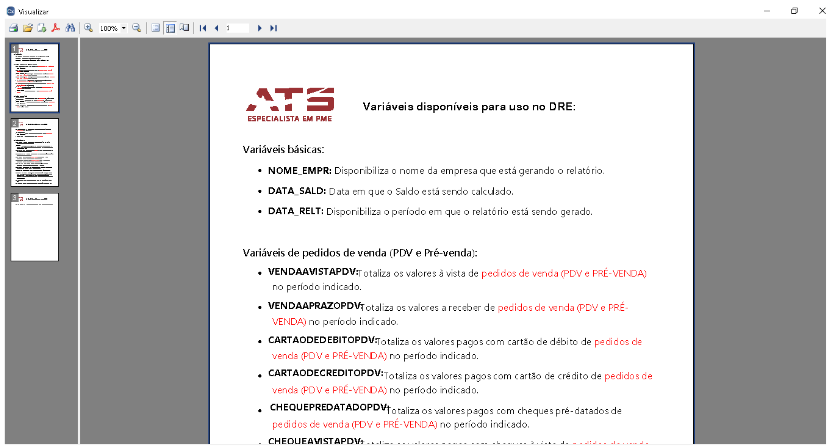Click the DATA_RELT variable name
The image size is (834, 447).
pyautogui.click(x=295, y=211)
